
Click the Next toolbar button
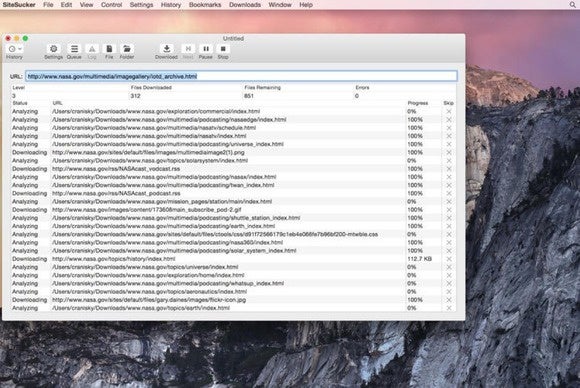tap(188, 49)
